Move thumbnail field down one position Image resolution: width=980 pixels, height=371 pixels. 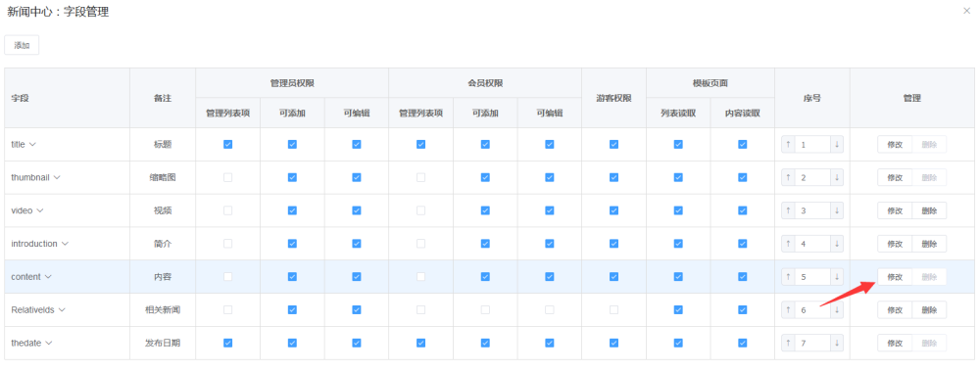(x=836, y=177)
